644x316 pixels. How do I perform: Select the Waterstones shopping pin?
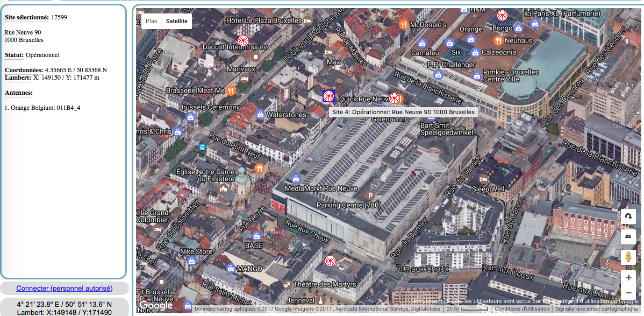[260, 115]
